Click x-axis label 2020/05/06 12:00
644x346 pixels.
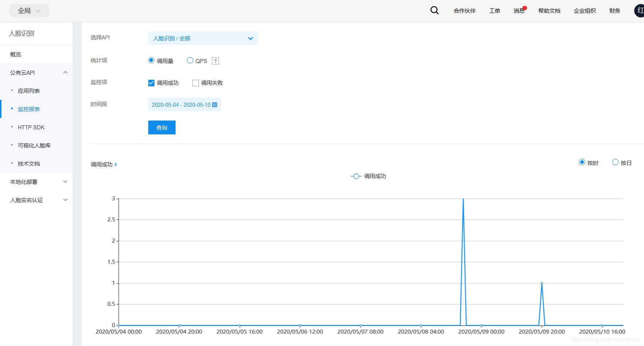300,332
